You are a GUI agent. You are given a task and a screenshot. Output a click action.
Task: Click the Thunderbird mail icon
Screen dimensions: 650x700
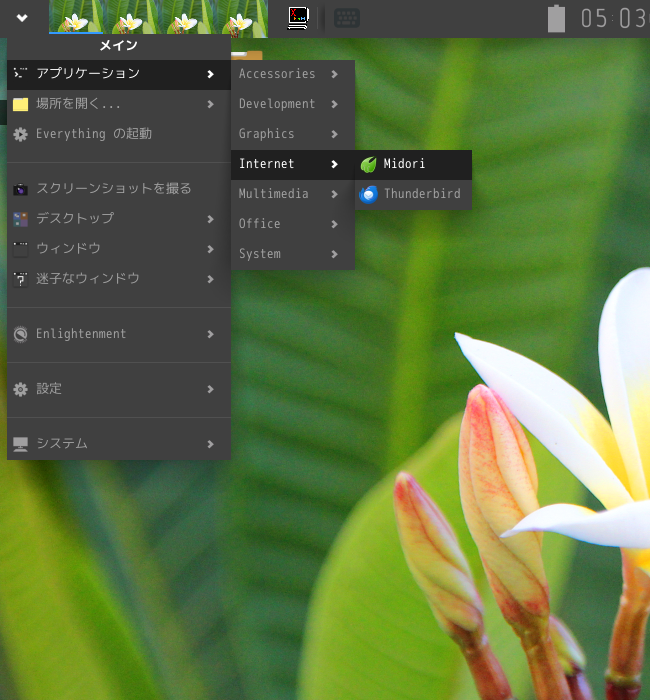coord(369,195)
